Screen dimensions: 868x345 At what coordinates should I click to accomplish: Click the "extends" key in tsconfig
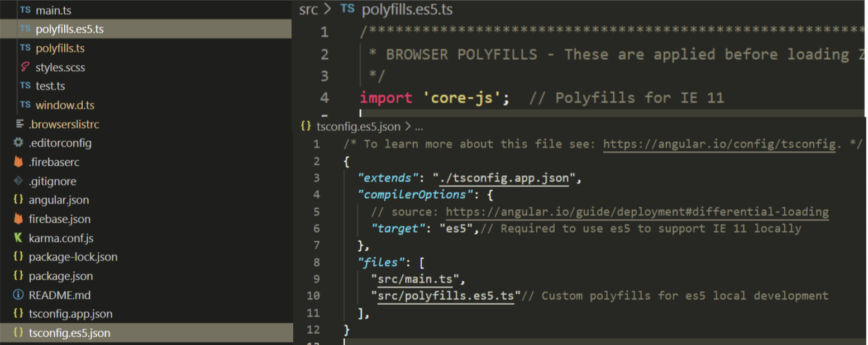pyautogui.click(x=388, y=179)
